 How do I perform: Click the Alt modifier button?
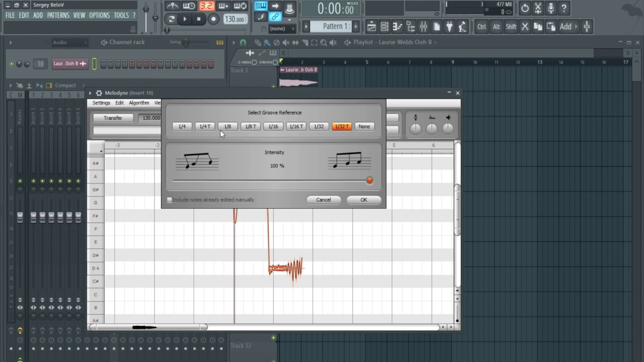(x=497, y=27)
